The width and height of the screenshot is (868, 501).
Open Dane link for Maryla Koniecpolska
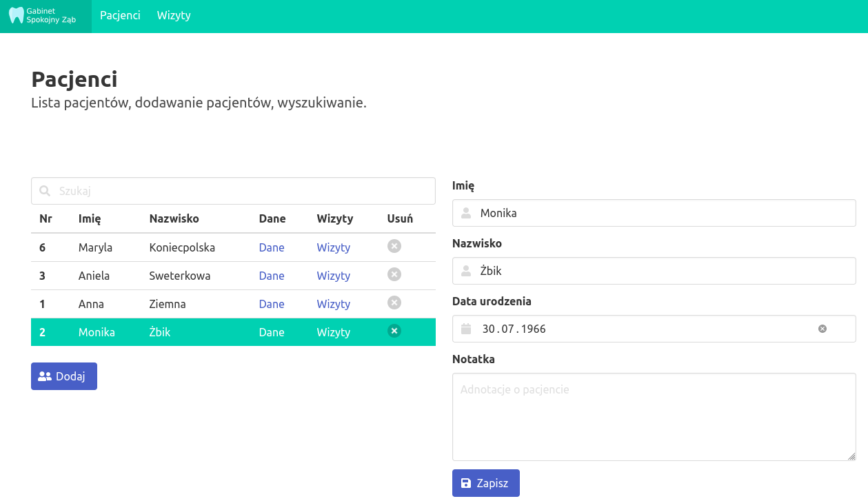click(x=272, y=247)
